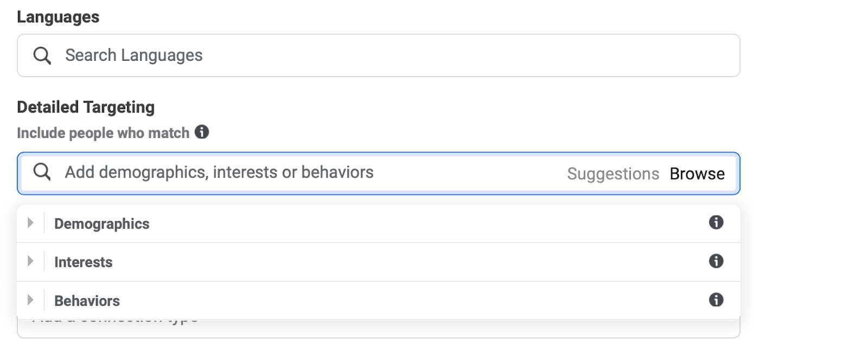This screenshot has height=359, width=868.
Task: Click the info icon beside Include people who match
Action: pos(202,132)
